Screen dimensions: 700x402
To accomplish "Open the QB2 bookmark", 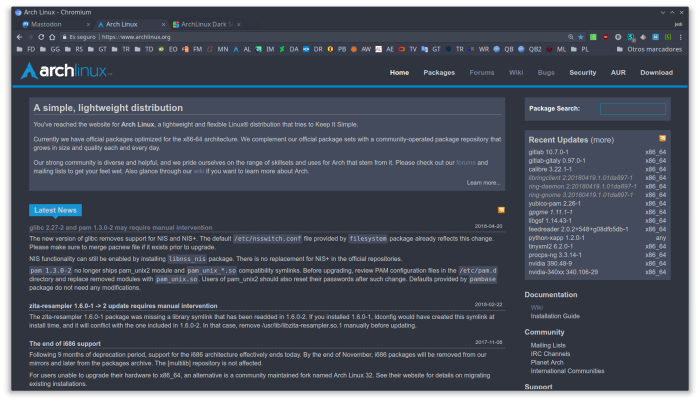I will click(x=530, y=50).
